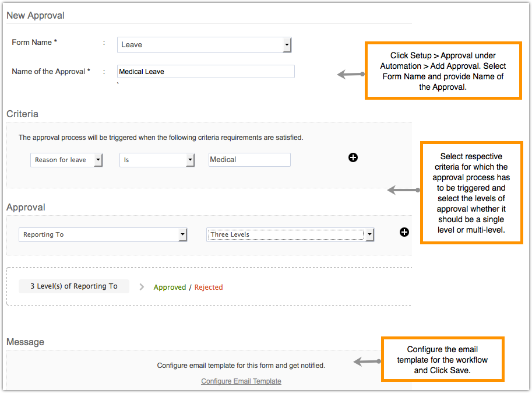Screen dimensions: 532x393
Task: Click the red Rejected status
Action: point(209,287)
